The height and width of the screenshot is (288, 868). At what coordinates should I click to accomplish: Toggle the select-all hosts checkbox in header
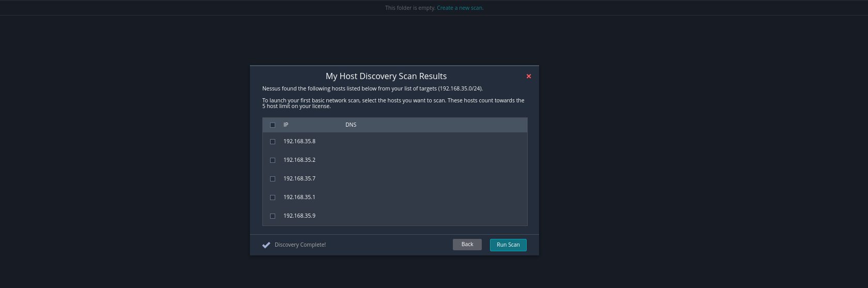[273, 125]
